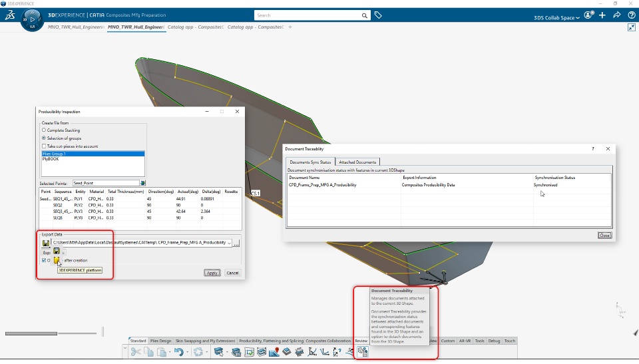Click Cancel in Producibility Inspection
The height and width of the screenshot is (364, 639).
coord(232,273)
